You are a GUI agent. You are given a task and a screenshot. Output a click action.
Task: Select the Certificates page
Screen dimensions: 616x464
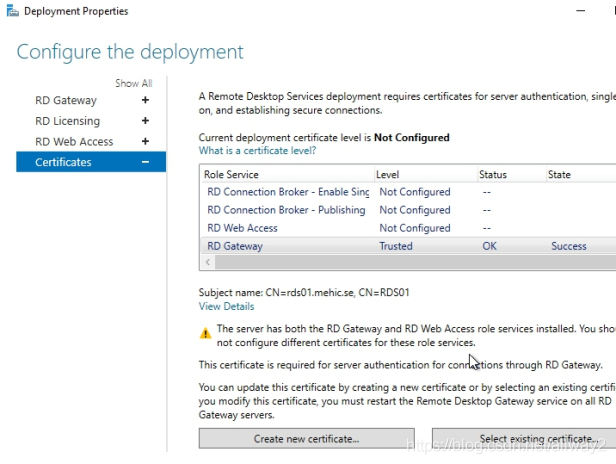tap(63, 162)
